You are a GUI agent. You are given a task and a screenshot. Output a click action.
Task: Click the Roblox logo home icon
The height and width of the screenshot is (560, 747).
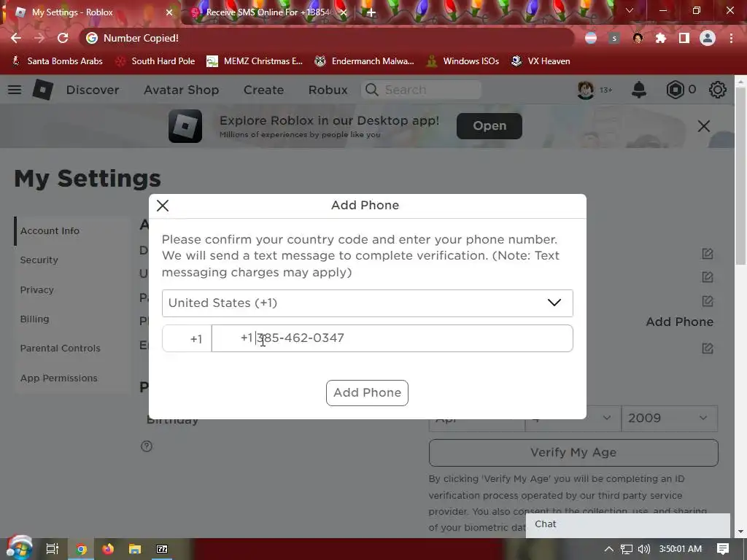pos(43,90)
